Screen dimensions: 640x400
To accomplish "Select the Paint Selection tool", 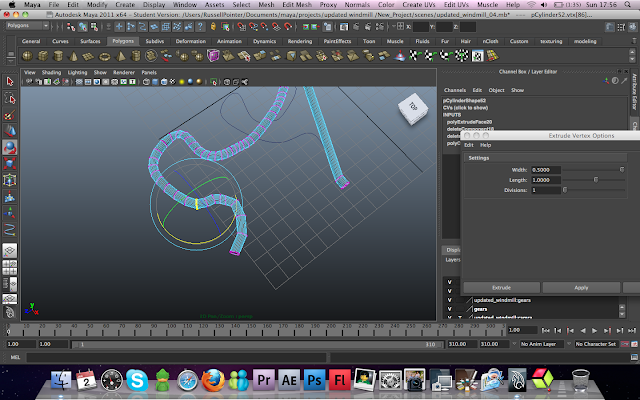I will (x=9, y=115).
